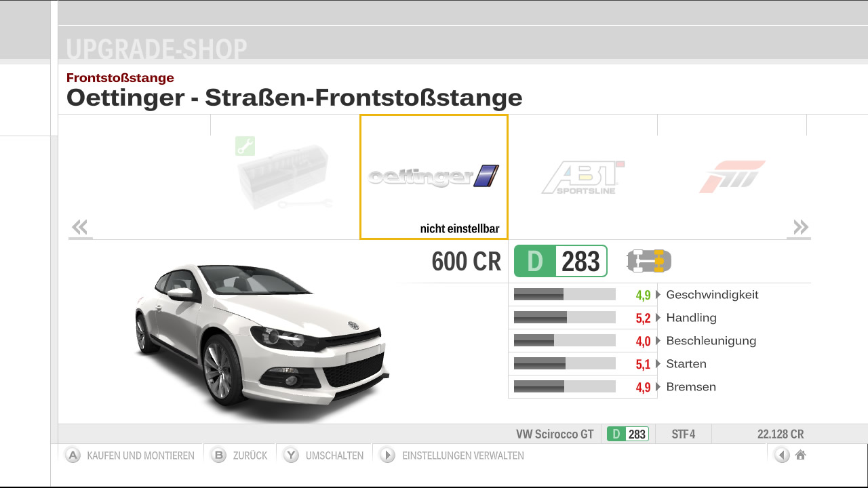Click the Bremsen rating bar

565,386
